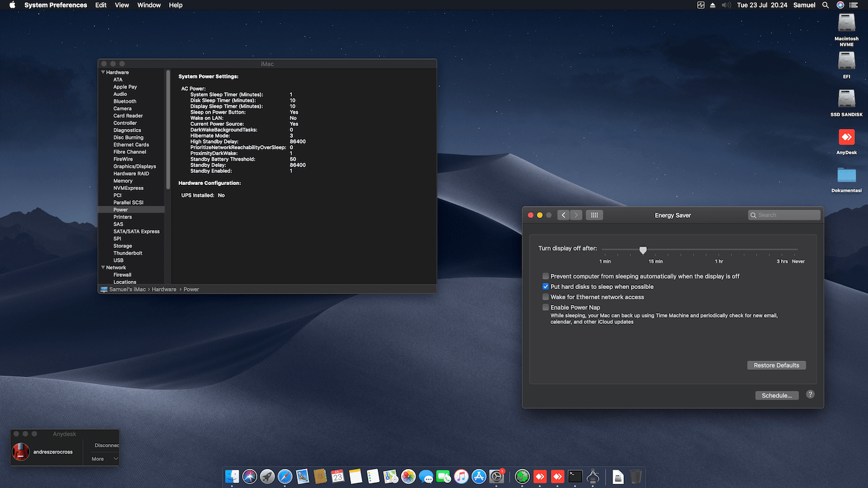Click the back arrow in Energy Saver toolbar

pos(564,215)
